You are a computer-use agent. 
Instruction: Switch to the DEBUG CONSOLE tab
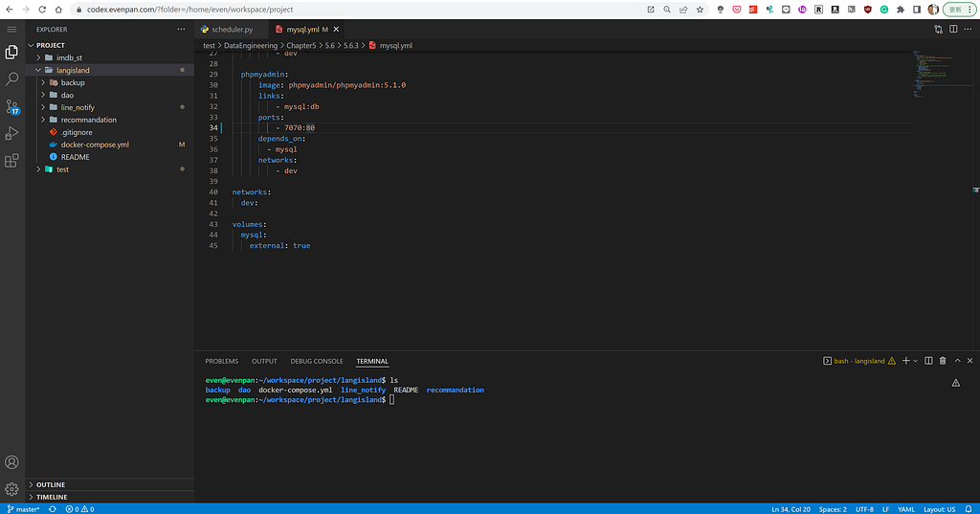coord(317,362)
